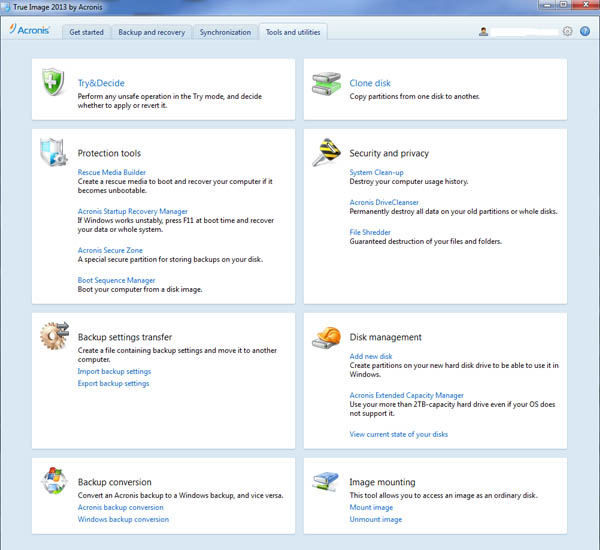Open Boot Sequence Manager link
Viewport: 600px width, 550px height.
pos(116,280)
